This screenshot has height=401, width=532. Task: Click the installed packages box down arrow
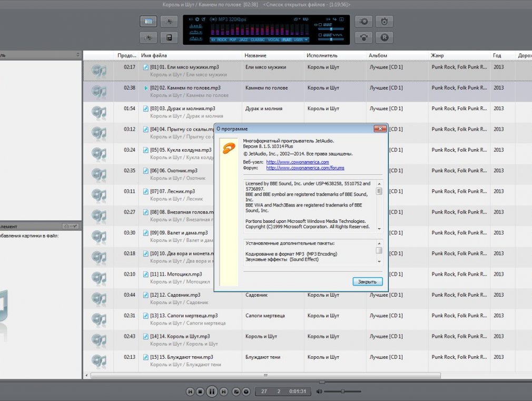[x=379, y=261]
